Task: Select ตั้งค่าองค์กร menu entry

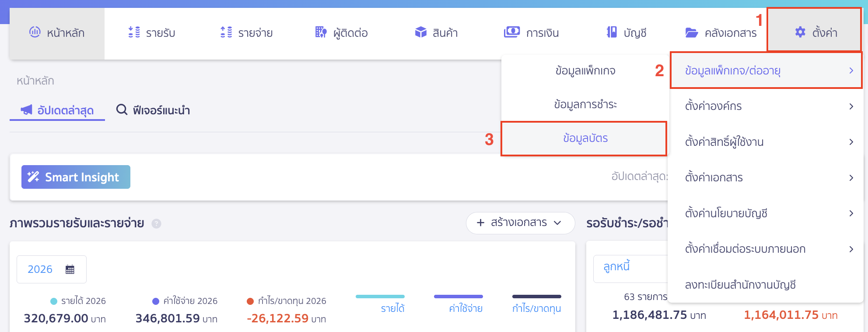Action: coord(766,106)
